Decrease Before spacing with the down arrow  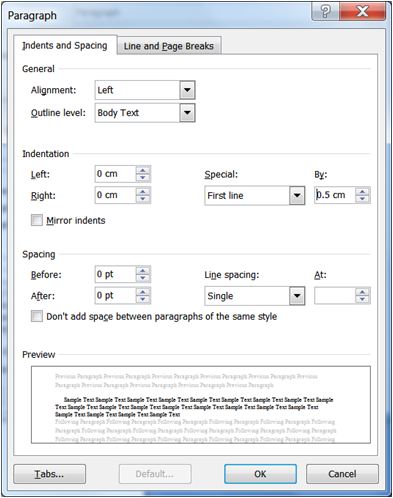143,278
